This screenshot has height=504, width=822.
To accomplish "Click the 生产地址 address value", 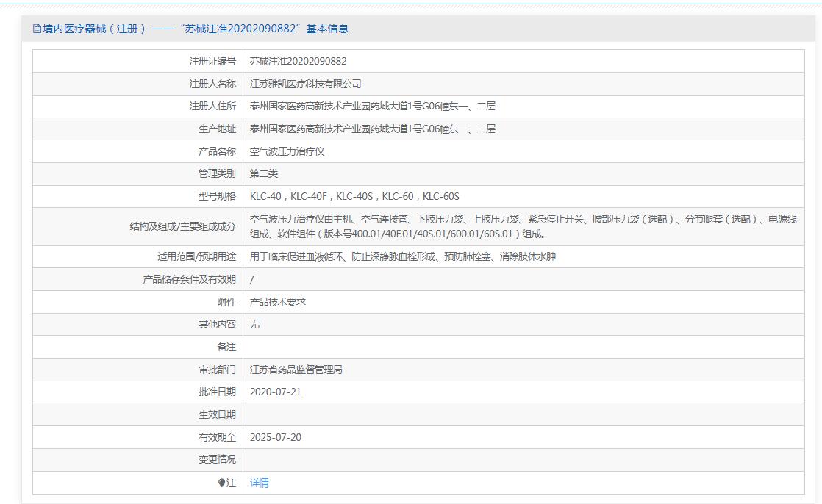I will tap(372, 129).
